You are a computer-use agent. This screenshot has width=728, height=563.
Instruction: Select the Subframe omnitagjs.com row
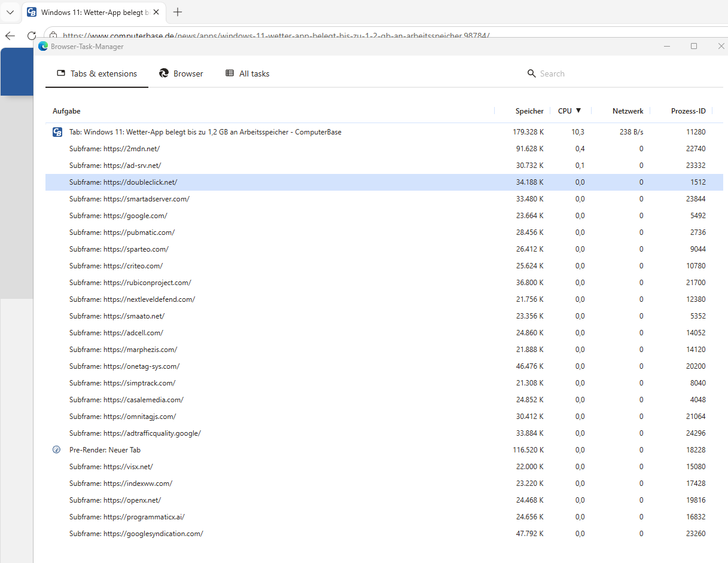[384, 417]
